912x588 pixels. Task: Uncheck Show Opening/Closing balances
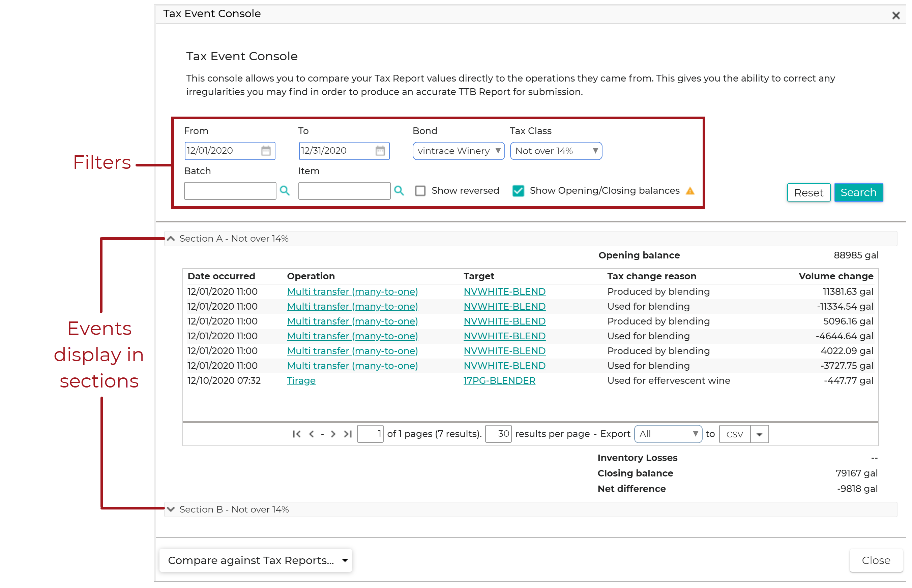point(518,190)
